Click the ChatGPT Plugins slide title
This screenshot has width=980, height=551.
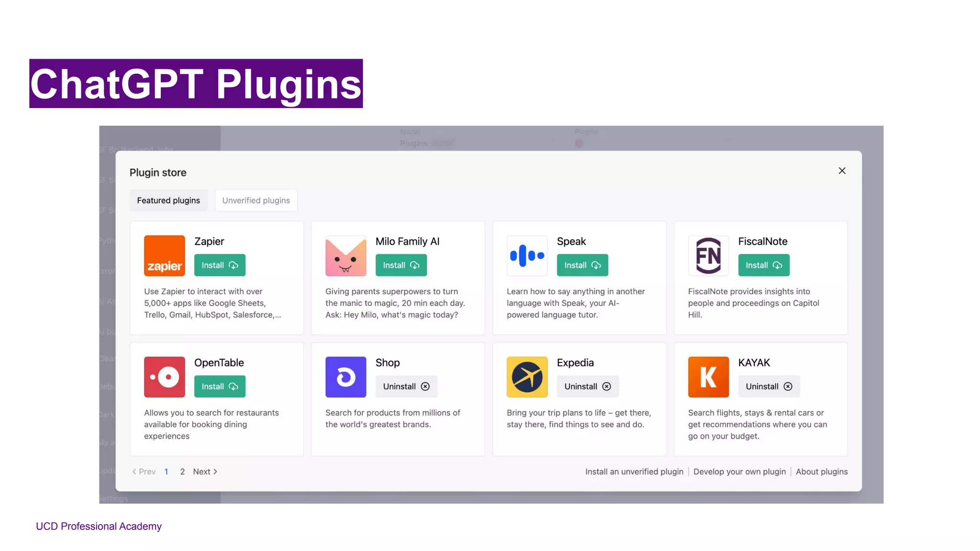click(x=196, y=84)
